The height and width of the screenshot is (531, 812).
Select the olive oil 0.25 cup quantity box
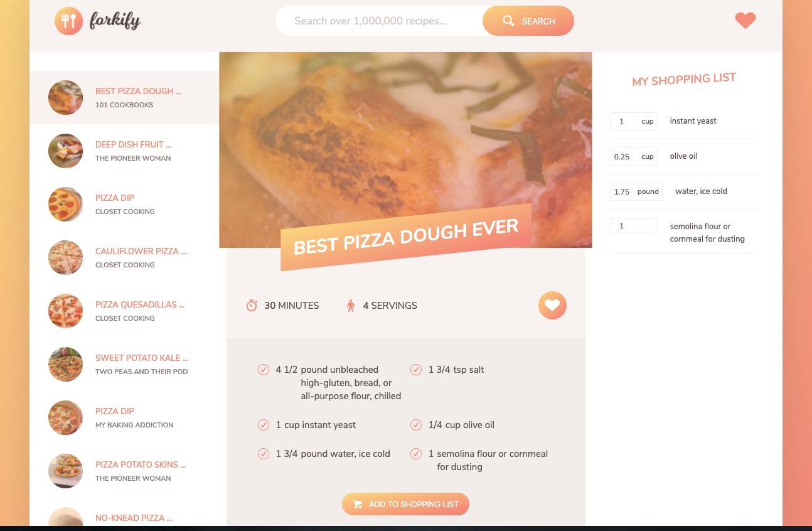pos(634,156)
